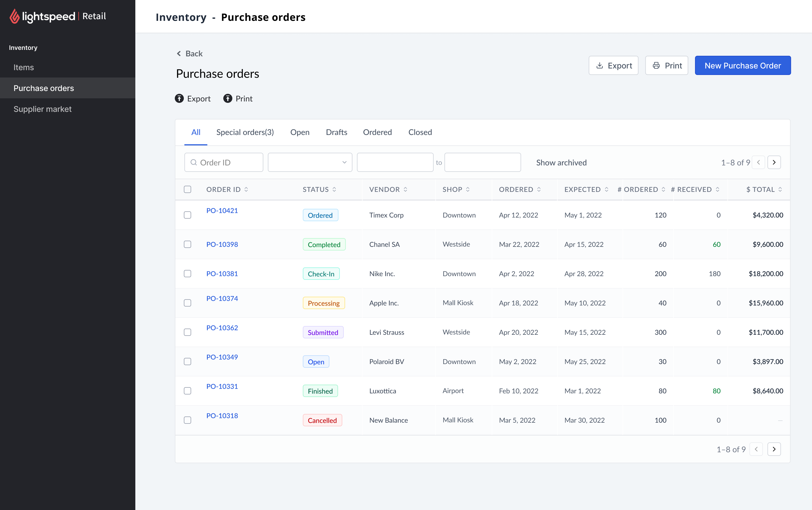Open purchase order PO-10349
This screenshot has width=812, height=510.
[x=222, y=357]
